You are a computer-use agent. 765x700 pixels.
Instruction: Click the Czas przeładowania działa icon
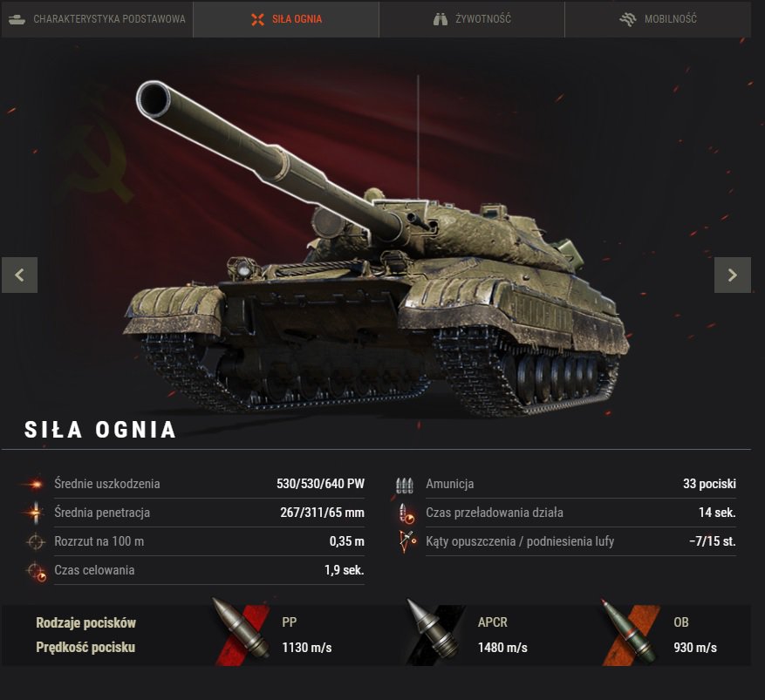406,513
